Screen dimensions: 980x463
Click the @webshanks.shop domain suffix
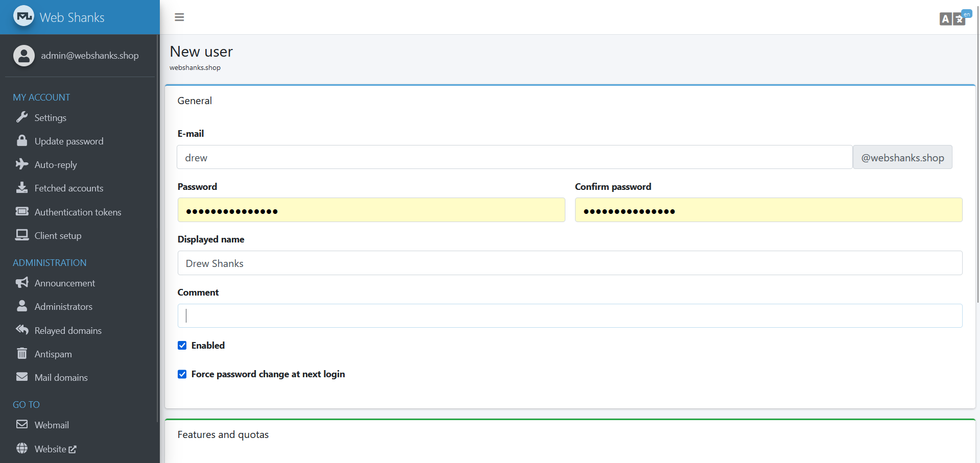point(902,157)
